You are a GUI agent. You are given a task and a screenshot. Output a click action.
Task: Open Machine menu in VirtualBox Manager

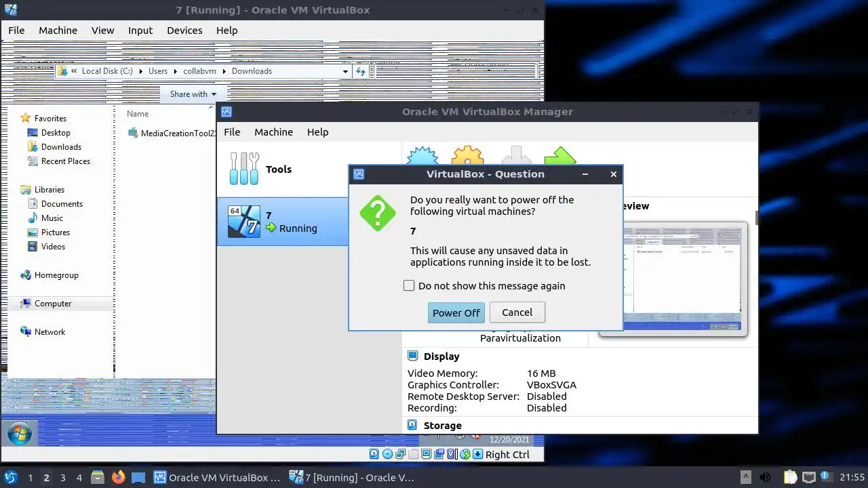pyautogui.click(x=273, y=132)
